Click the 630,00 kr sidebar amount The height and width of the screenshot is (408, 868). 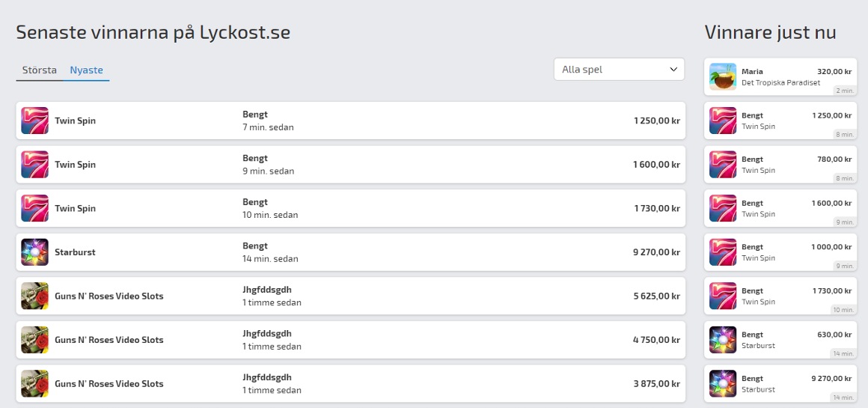834,335
